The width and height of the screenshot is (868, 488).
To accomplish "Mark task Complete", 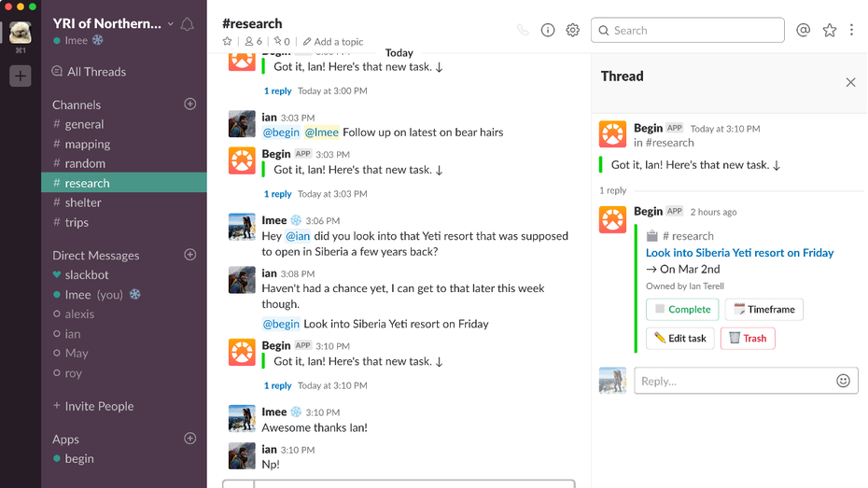I will click(682, 309).
